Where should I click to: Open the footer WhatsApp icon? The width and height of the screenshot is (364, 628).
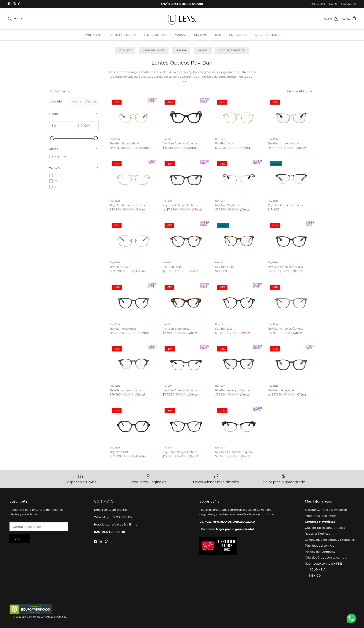click(107, 541)
